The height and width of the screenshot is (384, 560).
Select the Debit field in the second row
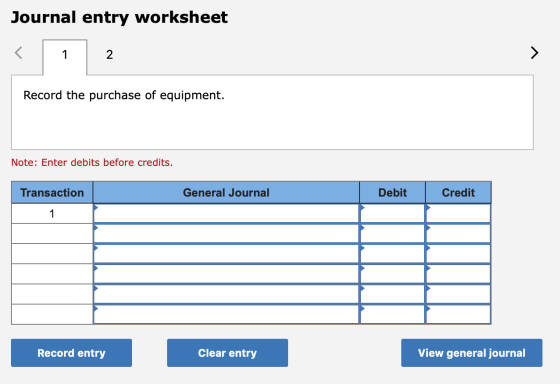pyautogui.click(x=392, y=234)
